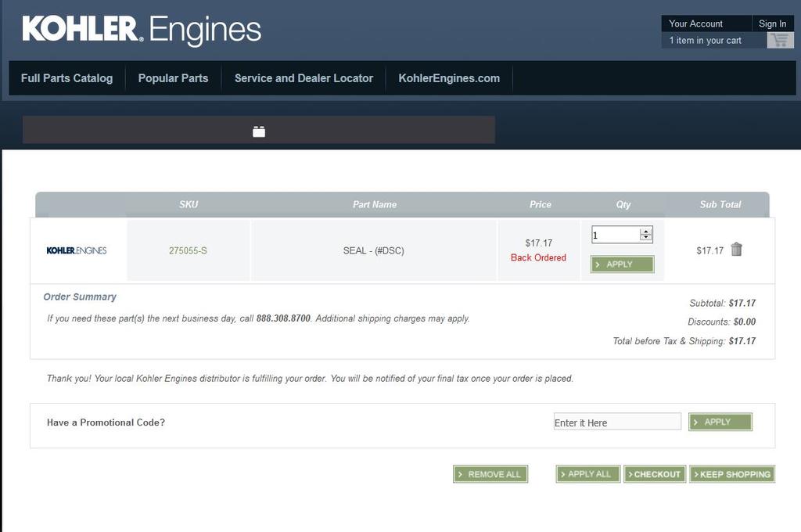The height and width of the screenshot is (532, 801).
Task: Click the 'Have a Promotional Code?' label
Action: coord(106,422)
